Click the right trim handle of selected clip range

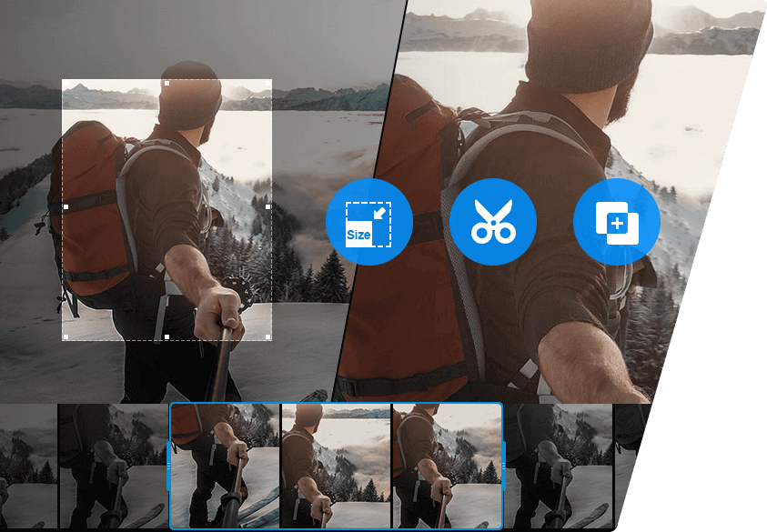(x=503, y=466)
